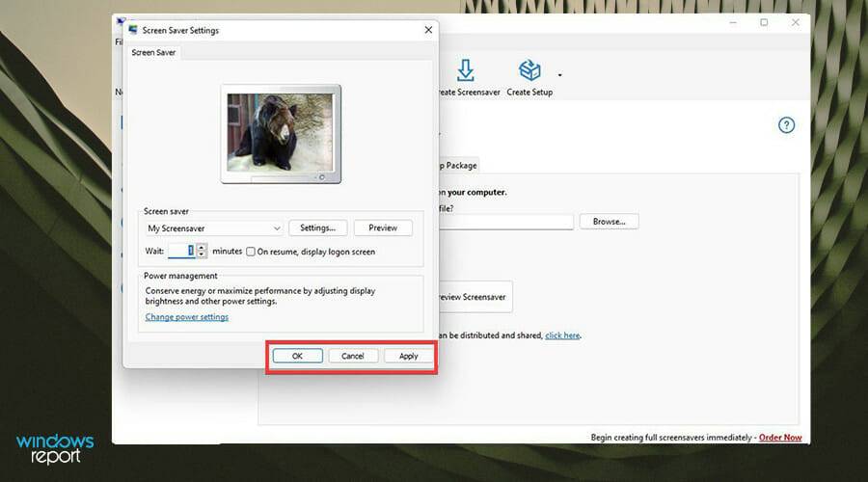The width and height of the screenshot is (868, 482).
Task: Click the Create Setup package icon
Action: (529, 70)
